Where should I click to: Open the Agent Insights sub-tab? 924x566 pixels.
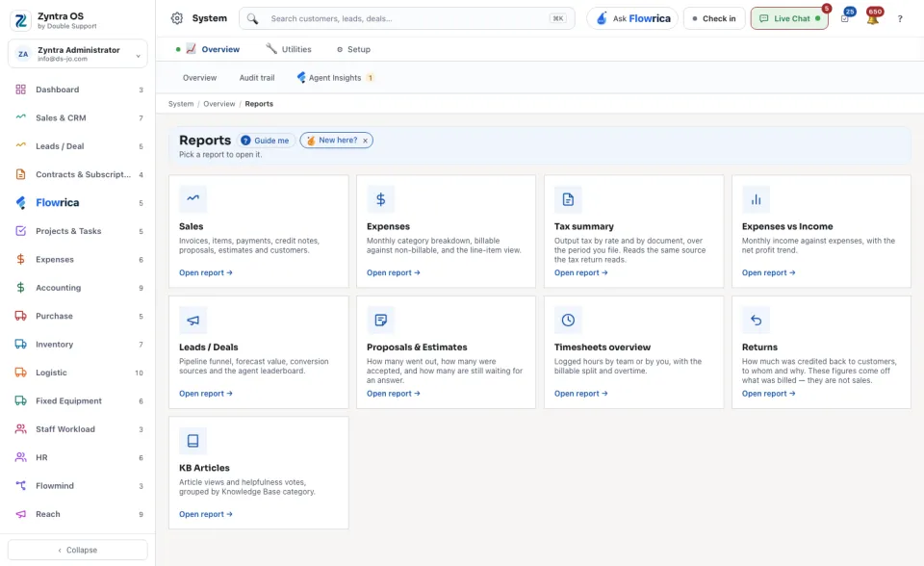point(335,78)
